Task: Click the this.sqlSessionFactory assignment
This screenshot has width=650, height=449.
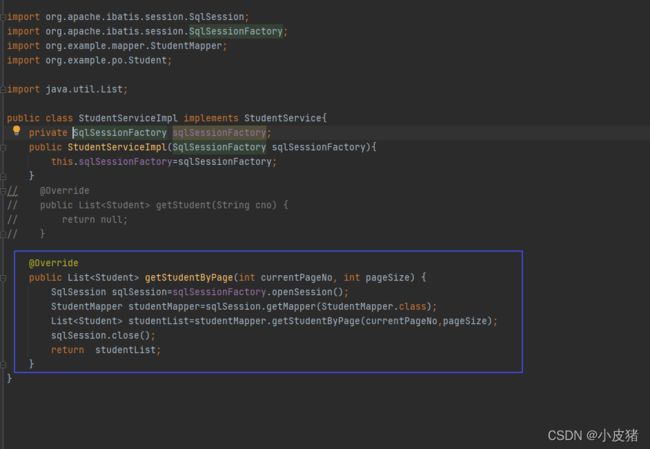Action: (164, 162)
